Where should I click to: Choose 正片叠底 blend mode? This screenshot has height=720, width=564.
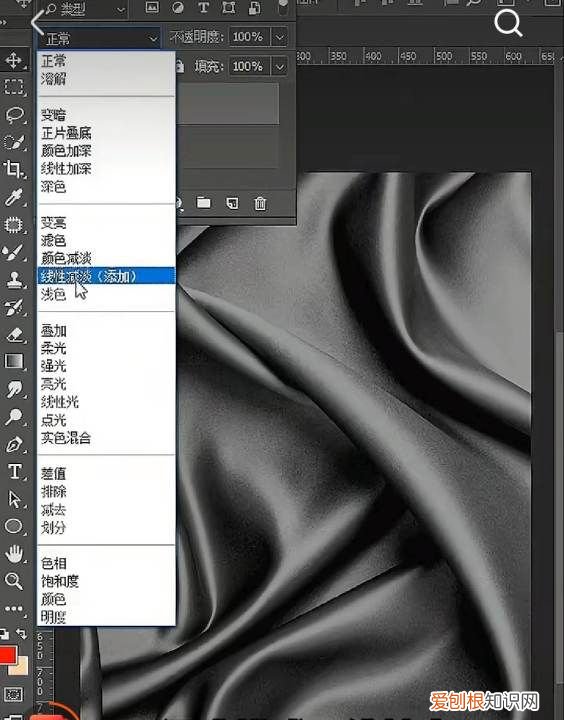pos(106,133)
